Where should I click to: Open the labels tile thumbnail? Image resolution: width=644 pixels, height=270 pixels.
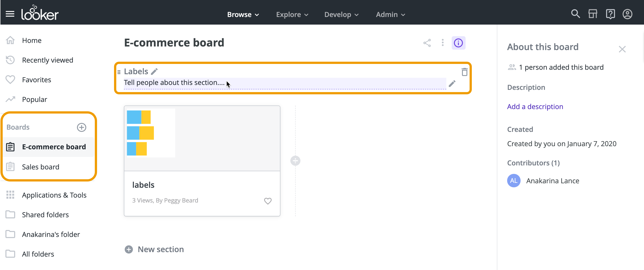[x=202, y=138]
